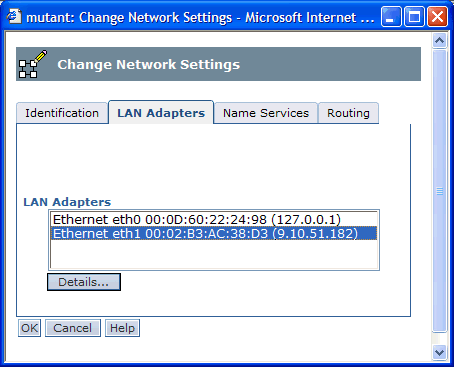This screenshot has height=367, width=454.
Task: Go to the Routing tab
Action: (348, 113)
